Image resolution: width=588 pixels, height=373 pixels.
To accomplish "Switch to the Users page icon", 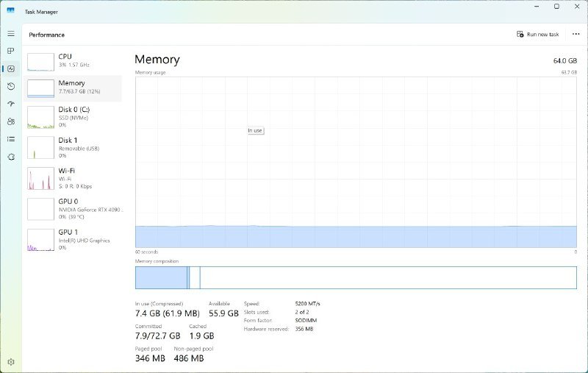I will 11,121.
